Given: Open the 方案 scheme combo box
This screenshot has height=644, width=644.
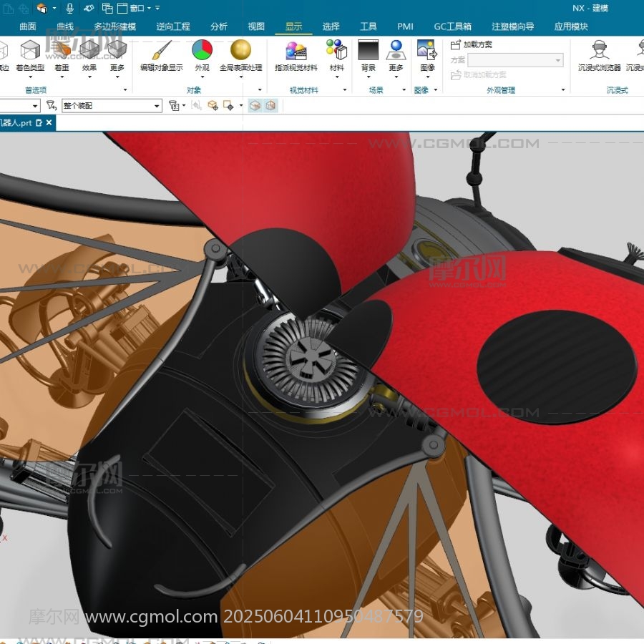Looking at the screenshot, I should click(x=515, y=60).
